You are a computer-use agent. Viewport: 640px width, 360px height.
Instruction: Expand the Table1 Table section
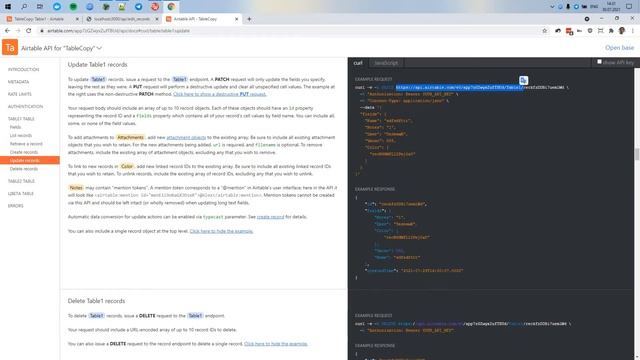[21, 119]
